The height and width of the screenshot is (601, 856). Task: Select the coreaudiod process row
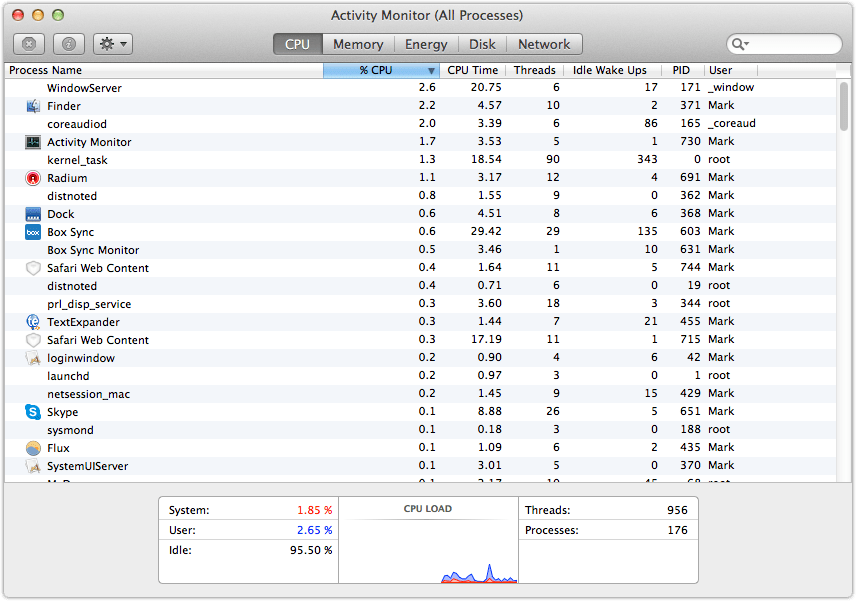point(420,124)
